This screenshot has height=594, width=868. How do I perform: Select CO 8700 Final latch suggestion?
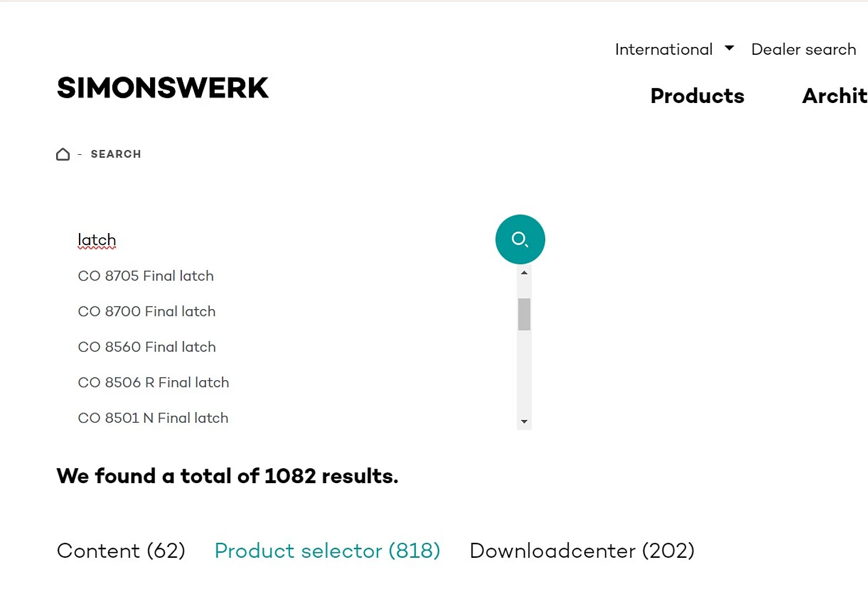146,311
